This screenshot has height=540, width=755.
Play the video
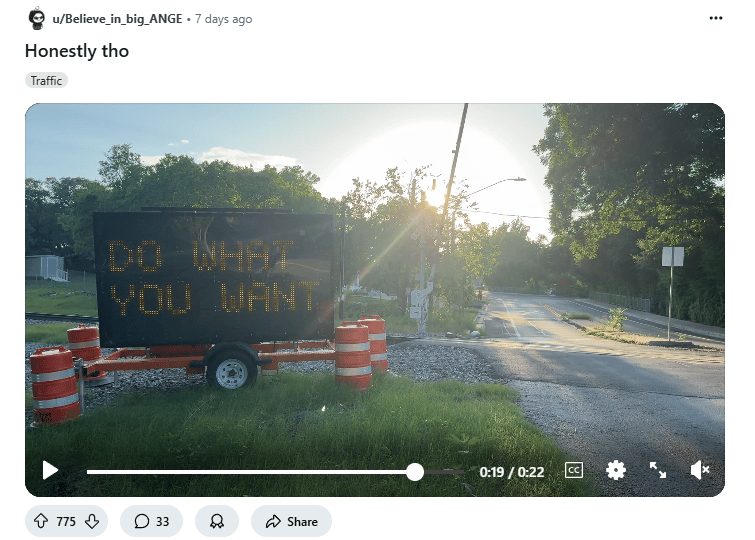pos(50,470)
